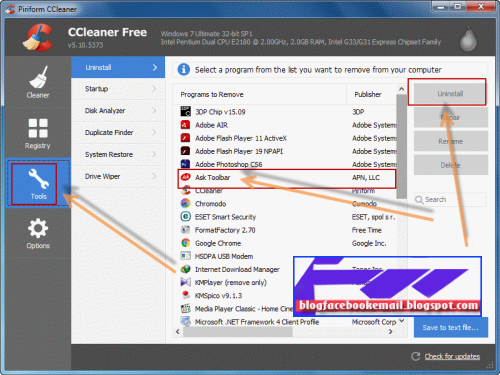The height and width of the screenshot is (375, 500).
Task: Open the System Restore tab
Action: pos(118,154)
